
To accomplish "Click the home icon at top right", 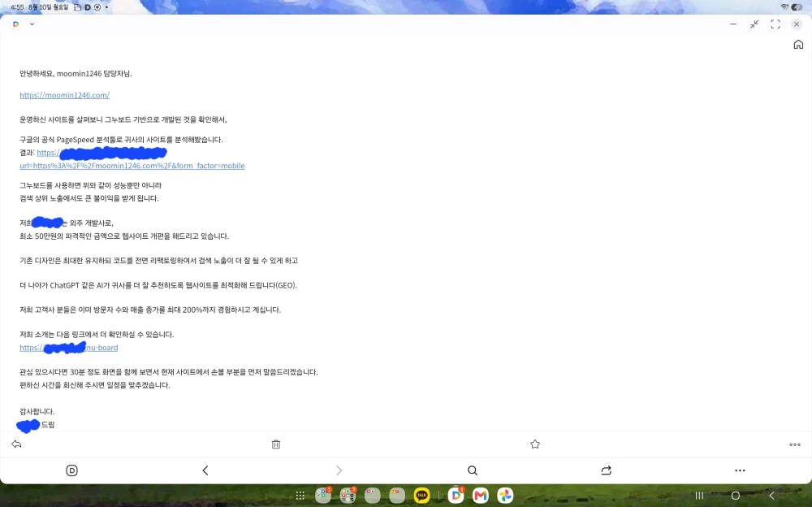I will pos(798,45).
